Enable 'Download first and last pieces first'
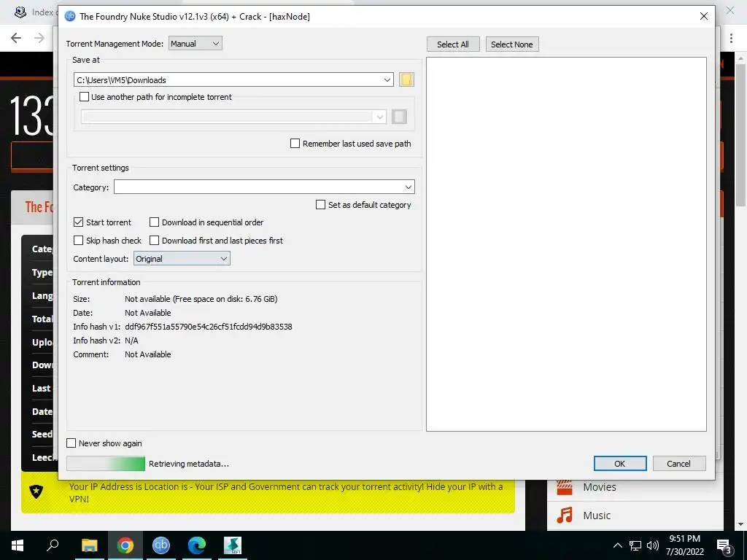 click(154, 241)
